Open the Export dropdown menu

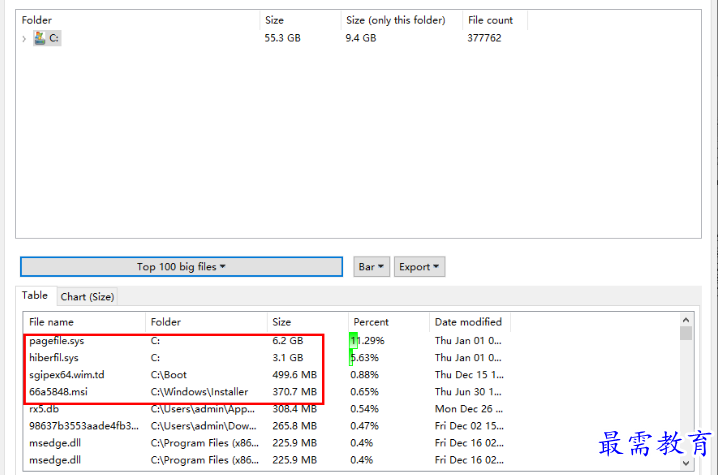coord(419,267)
